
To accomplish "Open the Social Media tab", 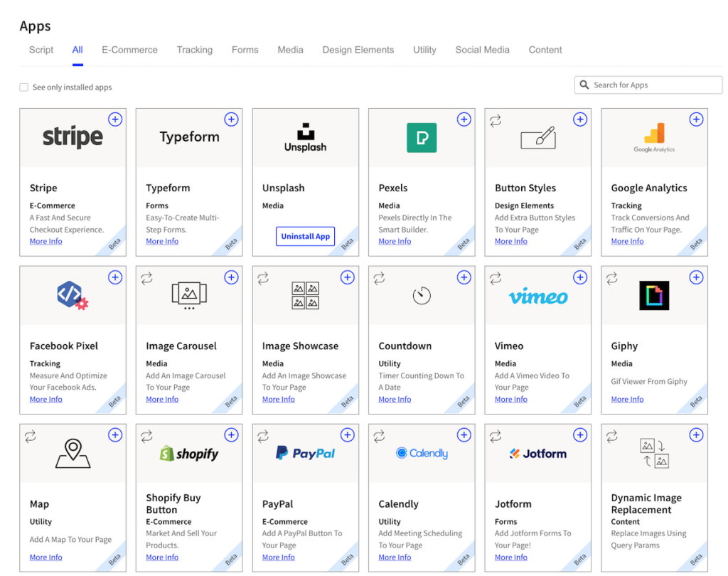I will 482,50.
